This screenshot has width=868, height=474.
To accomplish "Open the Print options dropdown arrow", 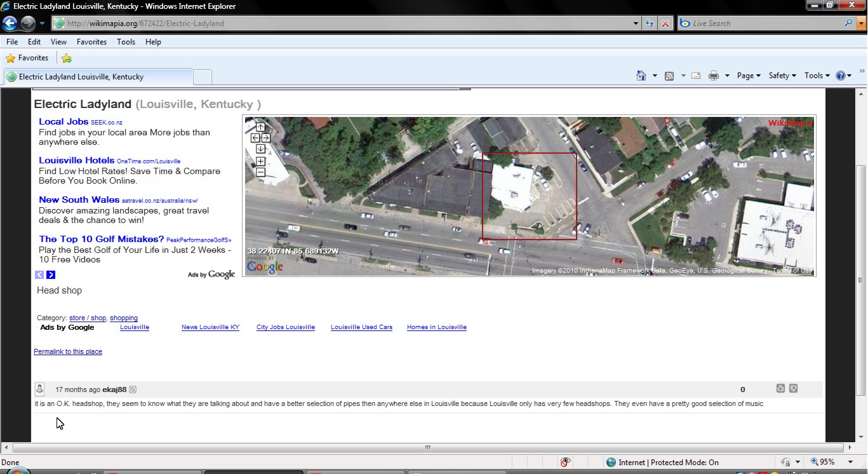I will (727, 76).
